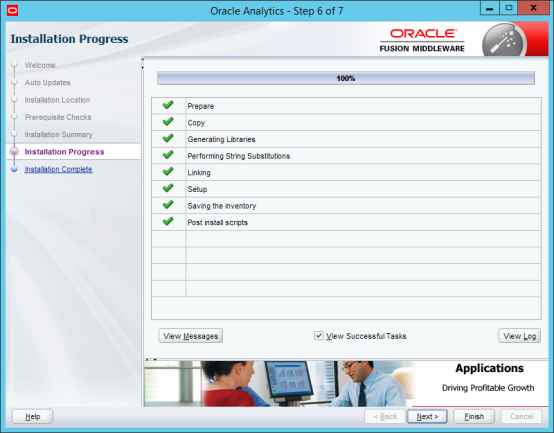554x433 pixels.
Task: Click the checkmark next to Saving the inventory
Action: click(x=168, y=204)
